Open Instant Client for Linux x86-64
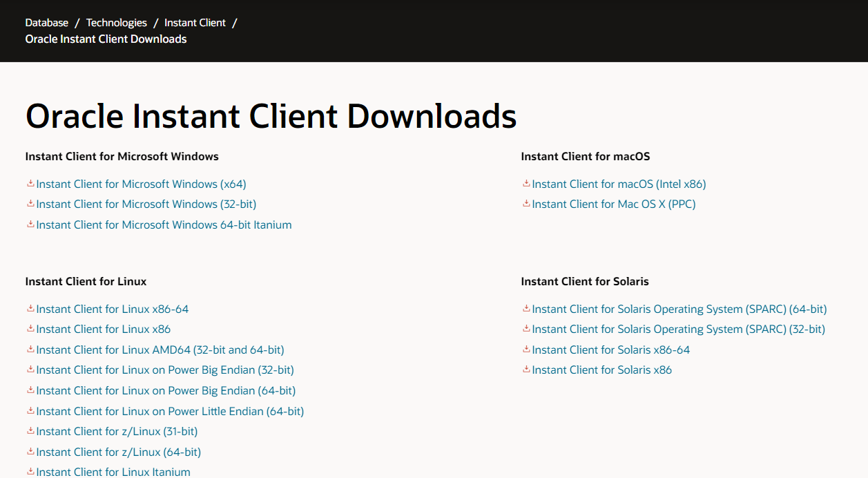Viewport: 868px width, 478px height. [x=113, y=309]
